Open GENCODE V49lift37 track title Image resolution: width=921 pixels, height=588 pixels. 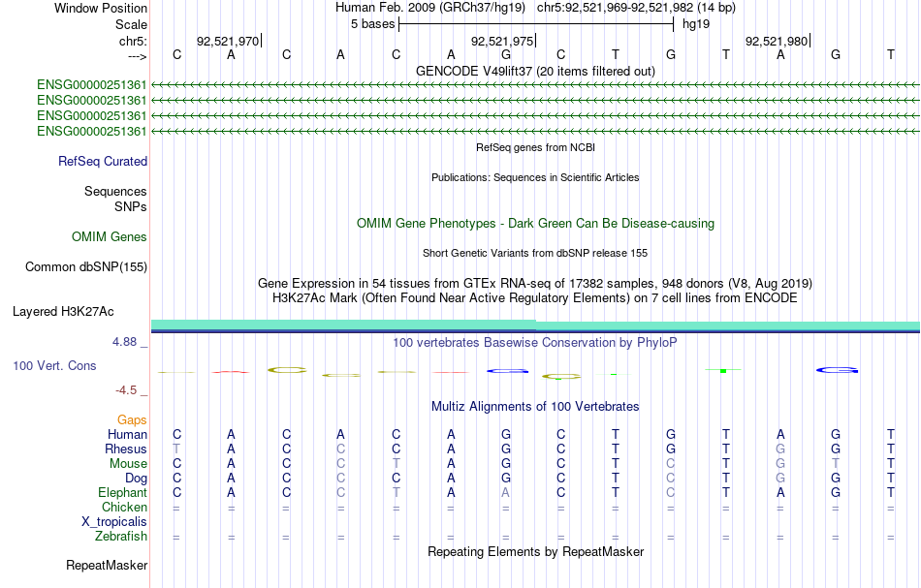click(535, 71)
